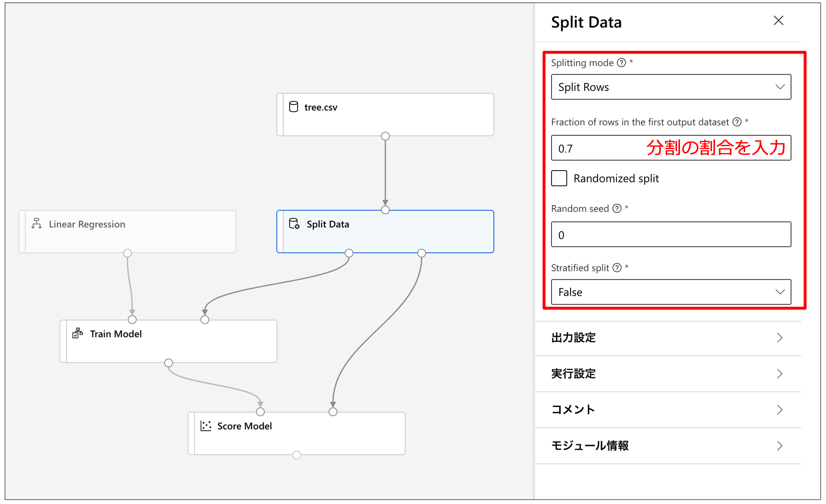826x504 pixels.
Task: Expand the 出力設定 section
Action: 667,338
